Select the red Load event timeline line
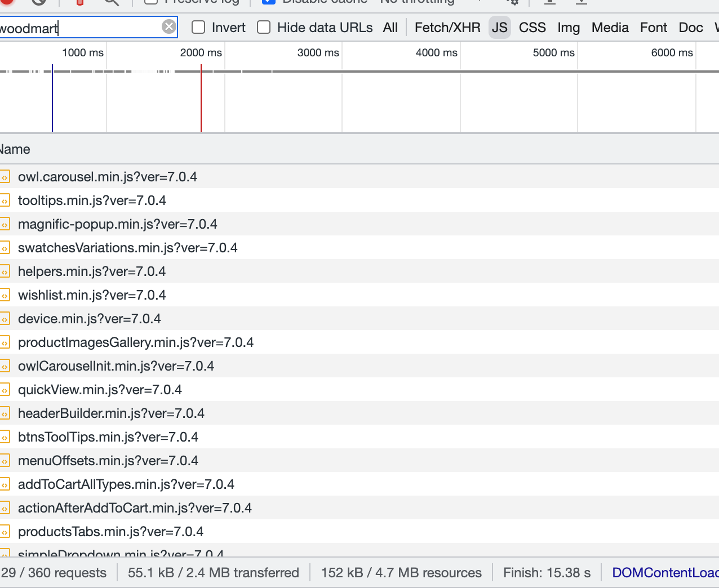Screen dimensions: 719x588 201,99
